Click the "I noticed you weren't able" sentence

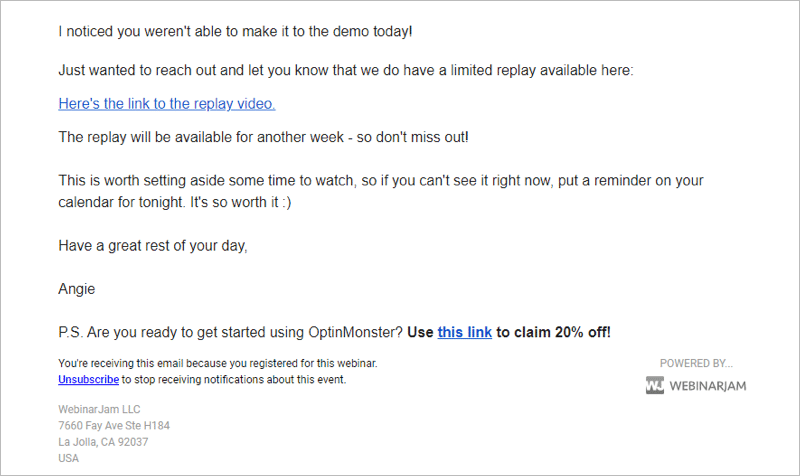pyautogui.click(x=235, y=32)
